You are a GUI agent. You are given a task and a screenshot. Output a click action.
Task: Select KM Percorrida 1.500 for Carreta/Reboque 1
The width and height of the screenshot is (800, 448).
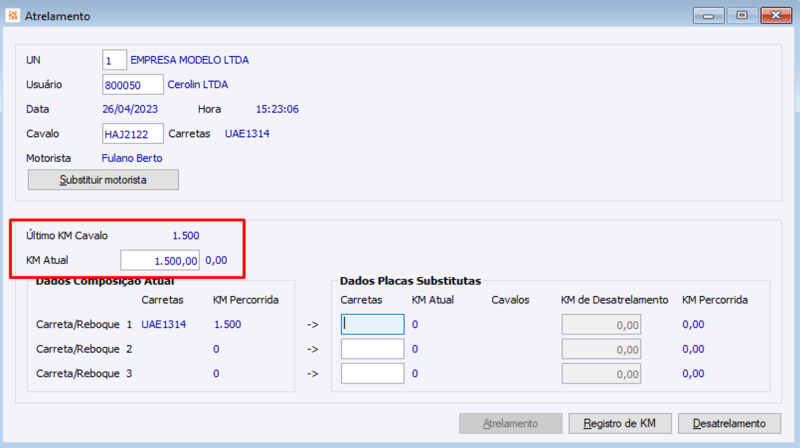tap(228, 325)
